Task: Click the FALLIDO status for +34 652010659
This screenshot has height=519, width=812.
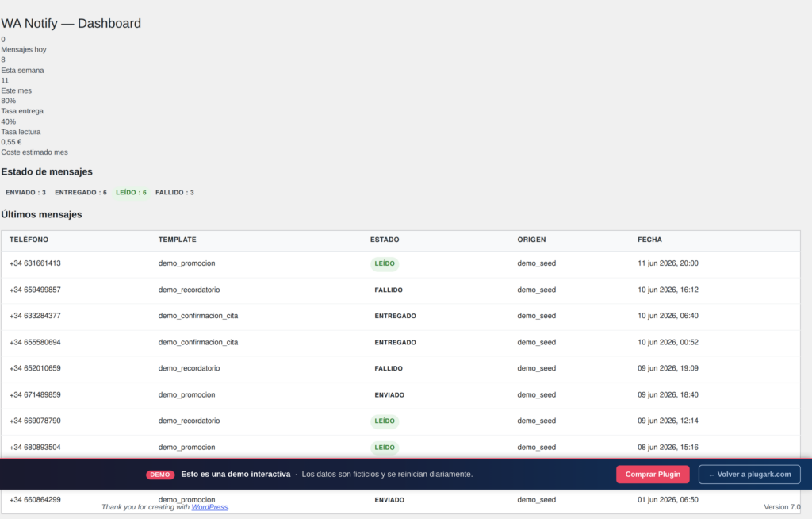Action: [x=389, y=369]
